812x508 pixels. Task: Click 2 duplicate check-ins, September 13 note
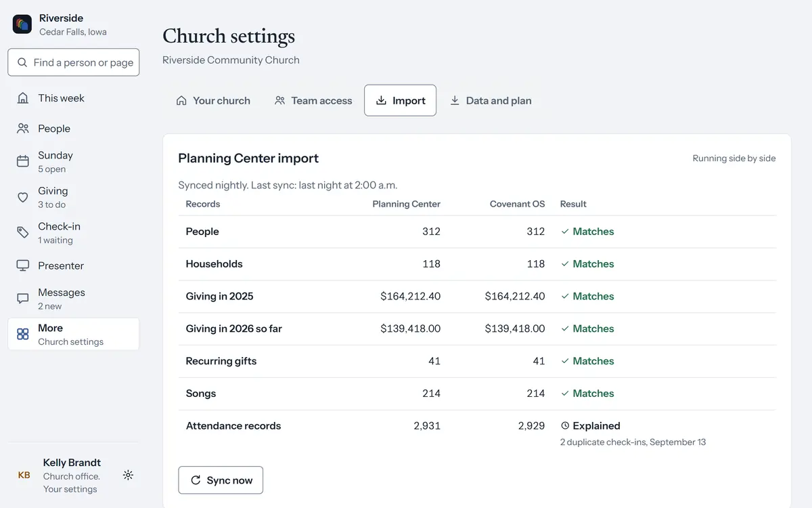click(x=633, y=442)
